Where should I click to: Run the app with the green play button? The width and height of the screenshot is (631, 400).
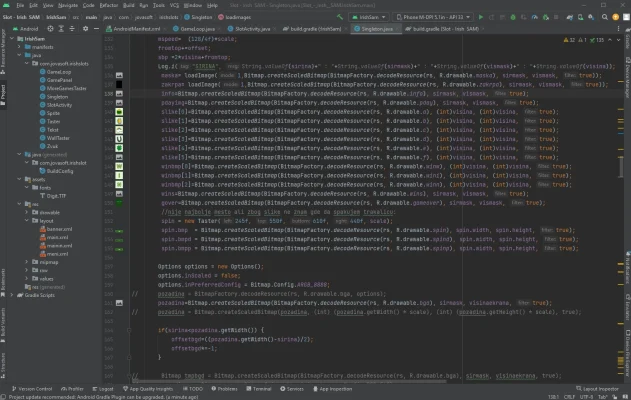(x=480, y=17)
